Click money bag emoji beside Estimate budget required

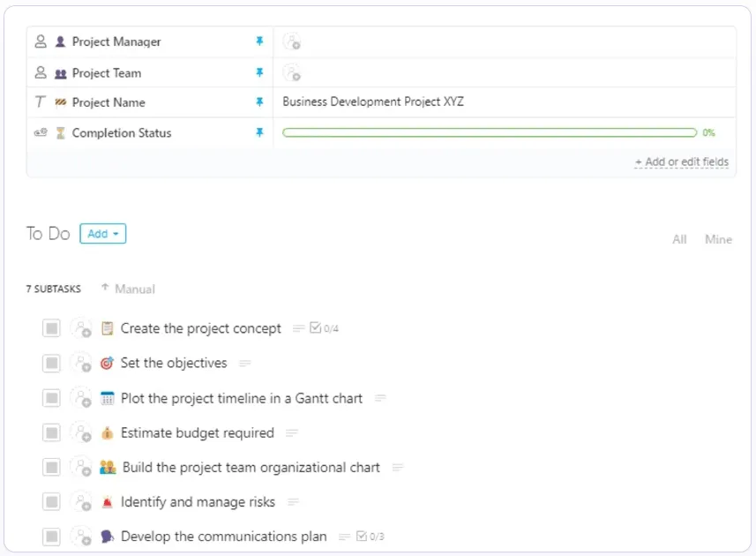(x=107, y=433)
